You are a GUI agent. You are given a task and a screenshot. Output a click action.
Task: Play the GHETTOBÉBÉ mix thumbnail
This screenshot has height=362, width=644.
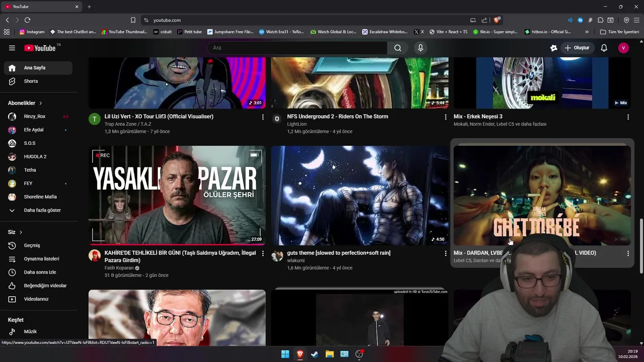point(542,196)
